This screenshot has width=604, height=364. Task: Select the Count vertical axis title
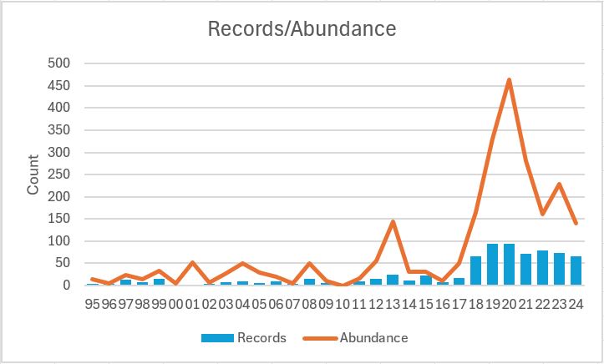coord(33,174)
